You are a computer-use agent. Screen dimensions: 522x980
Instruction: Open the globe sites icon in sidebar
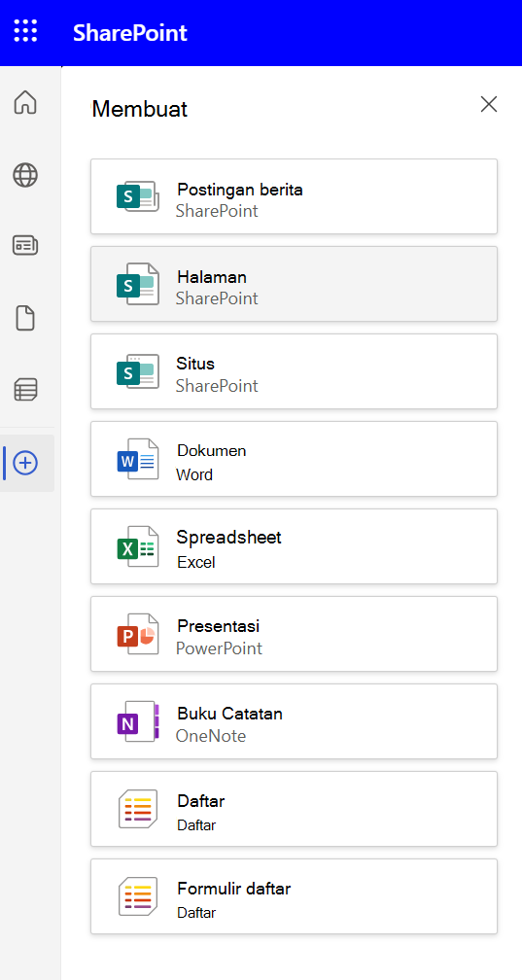pos(25,175)
